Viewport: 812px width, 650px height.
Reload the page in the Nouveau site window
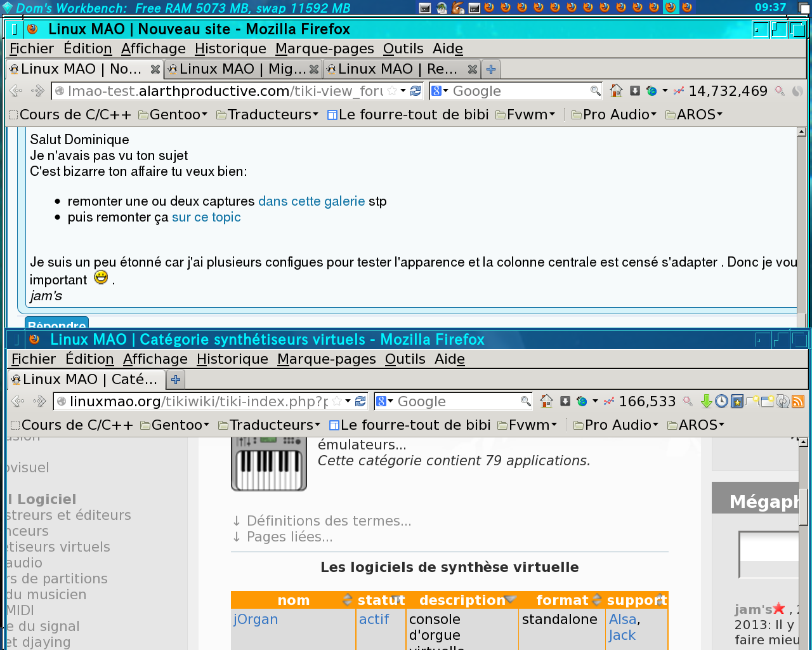point(416,91)
